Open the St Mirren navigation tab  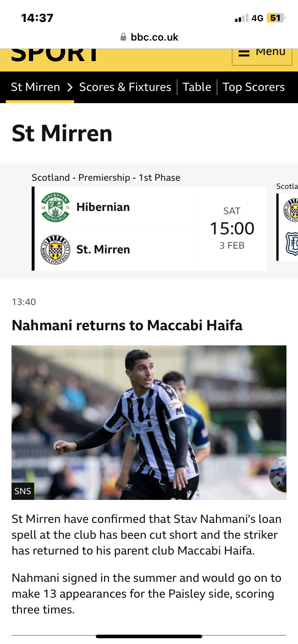35,87
